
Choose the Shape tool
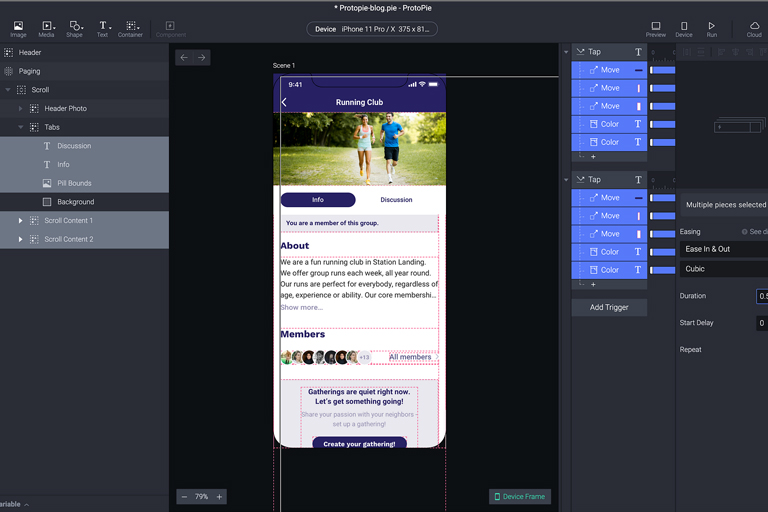(x=75, y=29)
